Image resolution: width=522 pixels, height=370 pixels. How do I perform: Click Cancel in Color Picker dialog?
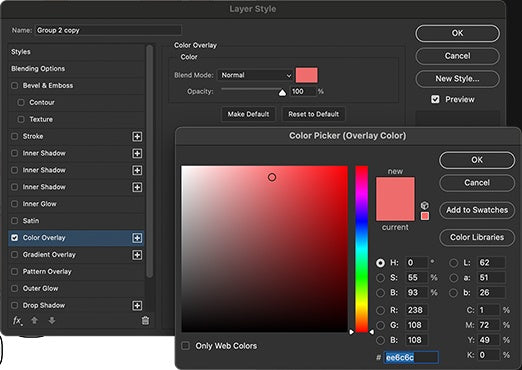click(x=477, y=183)
